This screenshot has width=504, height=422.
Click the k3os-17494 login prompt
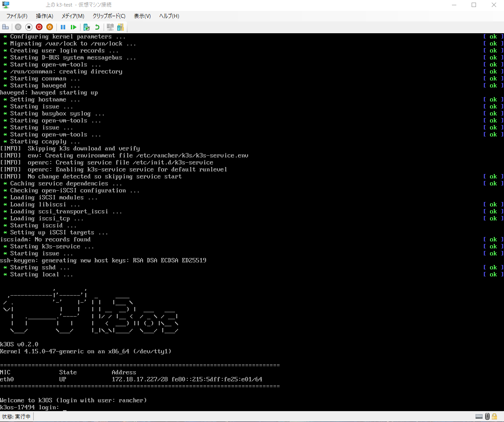pyautogui.click(x=30, y=407)
